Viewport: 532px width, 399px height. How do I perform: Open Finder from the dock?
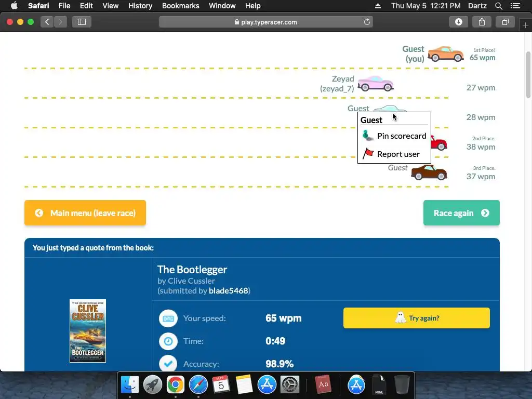[130, 385]
